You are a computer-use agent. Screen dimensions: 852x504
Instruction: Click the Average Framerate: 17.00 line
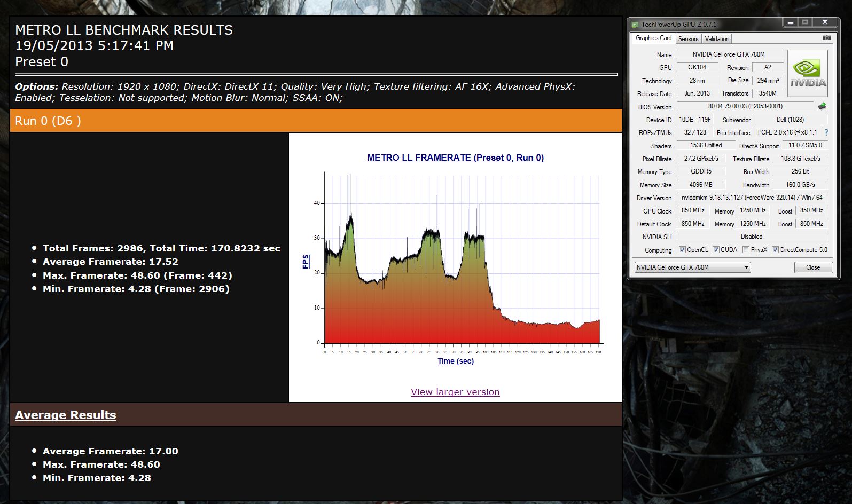click(x=111, y=451)
